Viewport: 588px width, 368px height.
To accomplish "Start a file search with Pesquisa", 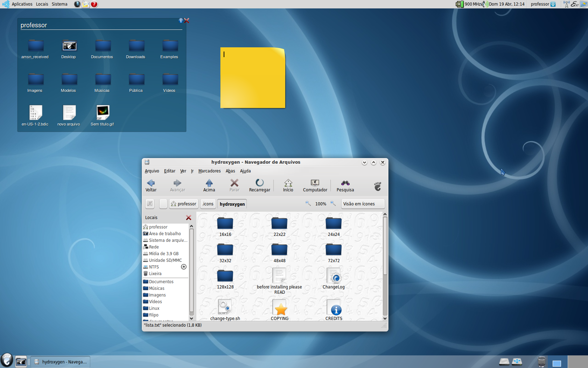I will (x=345, y=185).
